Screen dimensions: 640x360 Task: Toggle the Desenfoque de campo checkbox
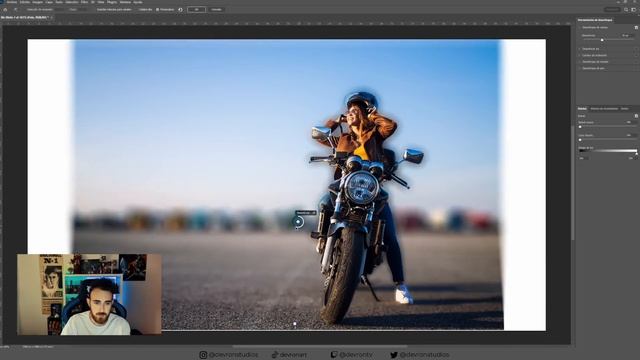point(636,27)
